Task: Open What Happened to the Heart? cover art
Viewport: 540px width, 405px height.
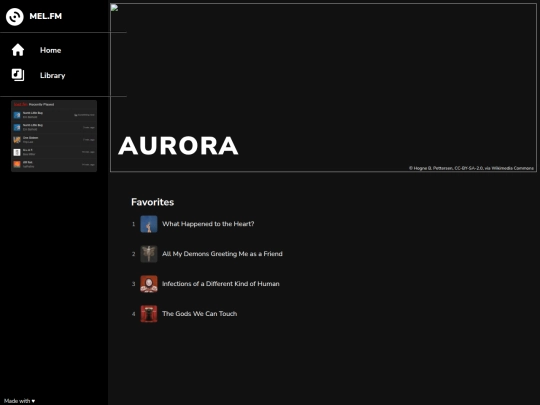Action: 149,224
